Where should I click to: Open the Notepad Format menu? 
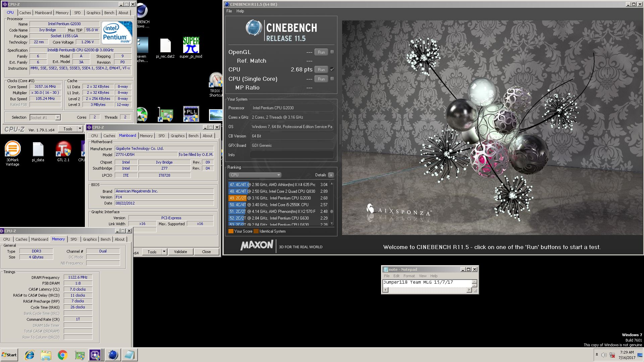tap(409, 276)
